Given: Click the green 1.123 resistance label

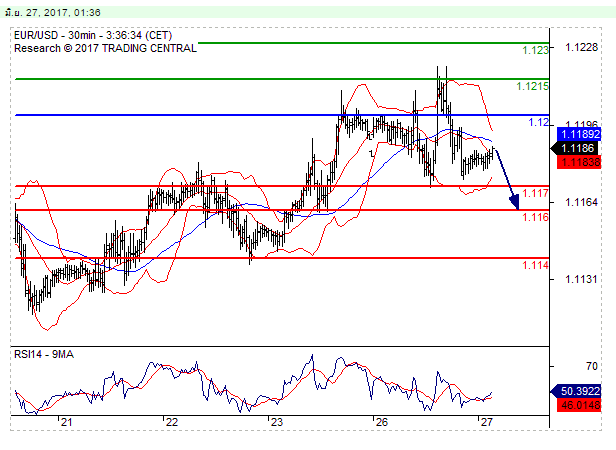Looking at the screenshot, I should coord(535,50).
